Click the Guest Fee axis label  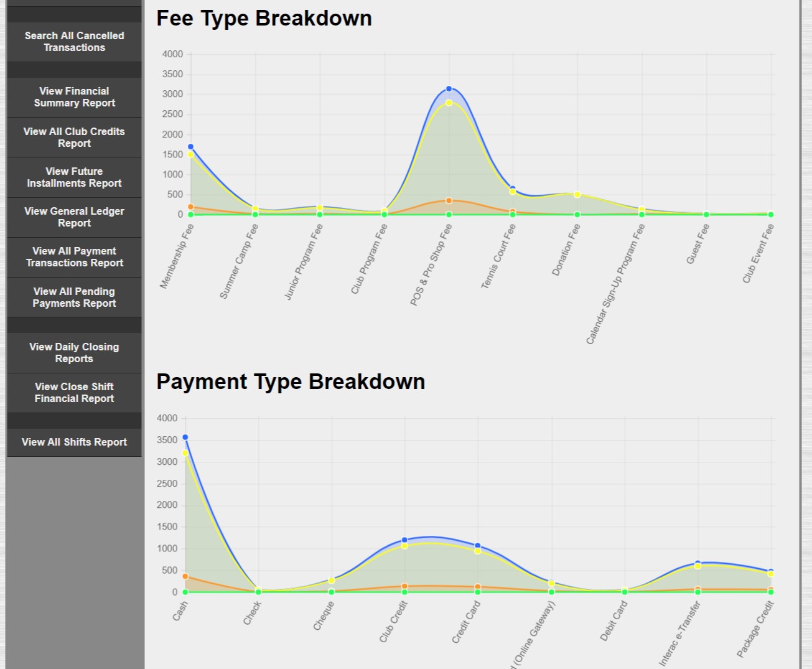pyautogui.click(x=698, y=244)
